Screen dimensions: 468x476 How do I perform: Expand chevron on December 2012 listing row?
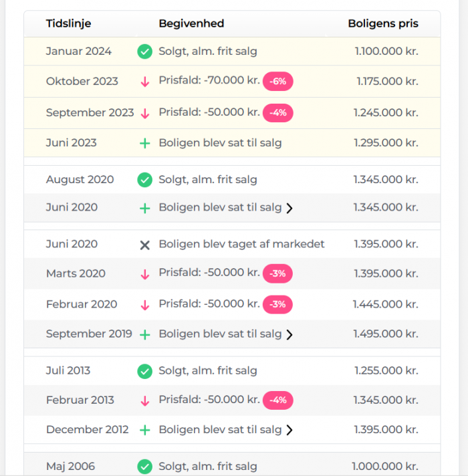289,430
